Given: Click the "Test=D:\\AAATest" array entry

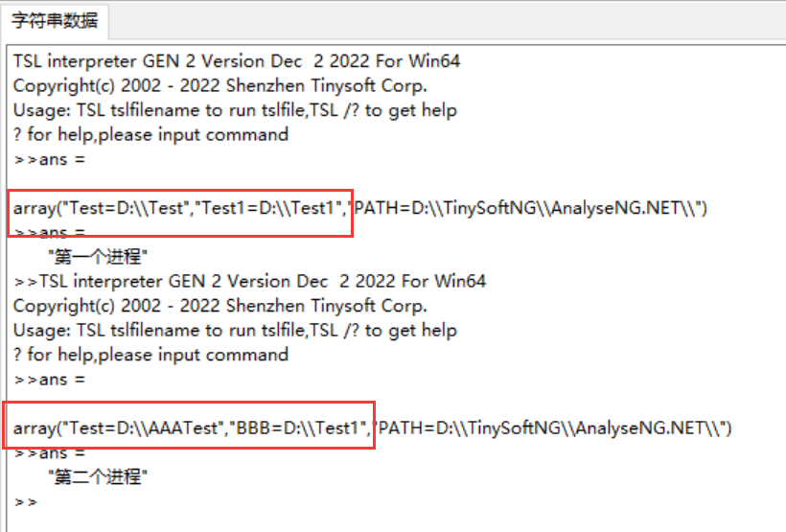Looking at the screenshot, I should tap(140, 428).
